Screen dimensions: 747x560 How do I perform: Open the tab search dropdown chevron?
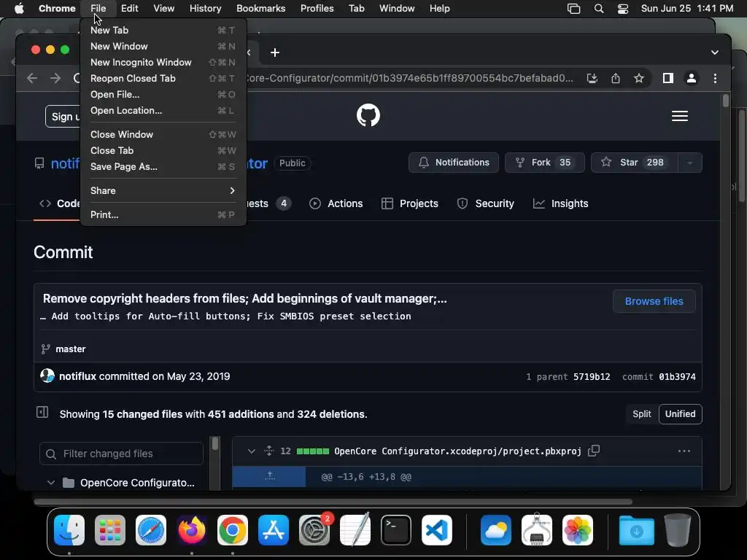[x=715, y=52]
